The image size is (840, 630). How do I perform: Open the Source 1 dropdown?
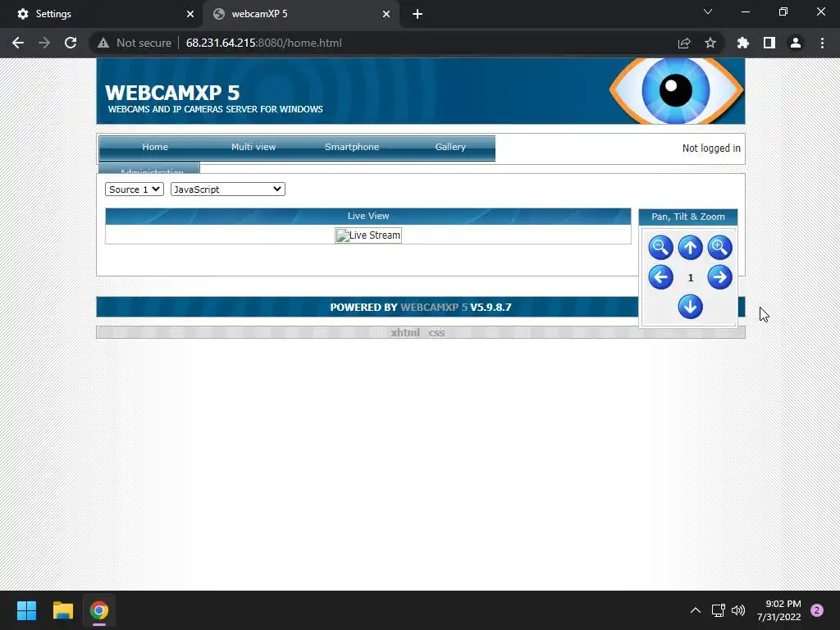[x=134, y=189]
